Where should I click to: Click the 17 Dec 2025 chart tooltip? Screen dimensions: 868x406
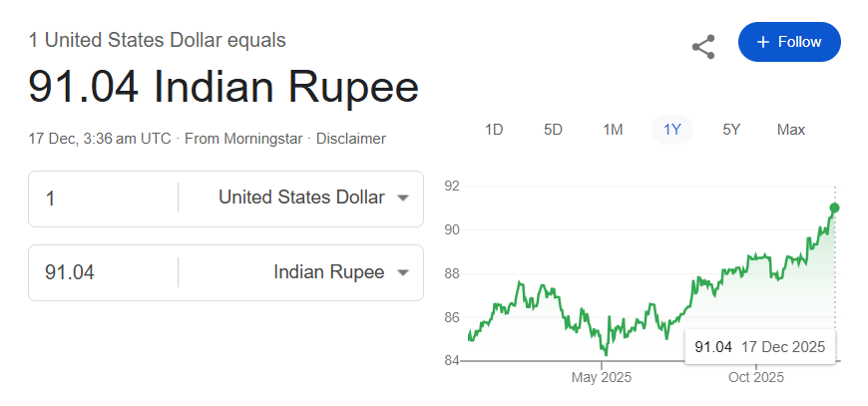(x=760, y=347)
